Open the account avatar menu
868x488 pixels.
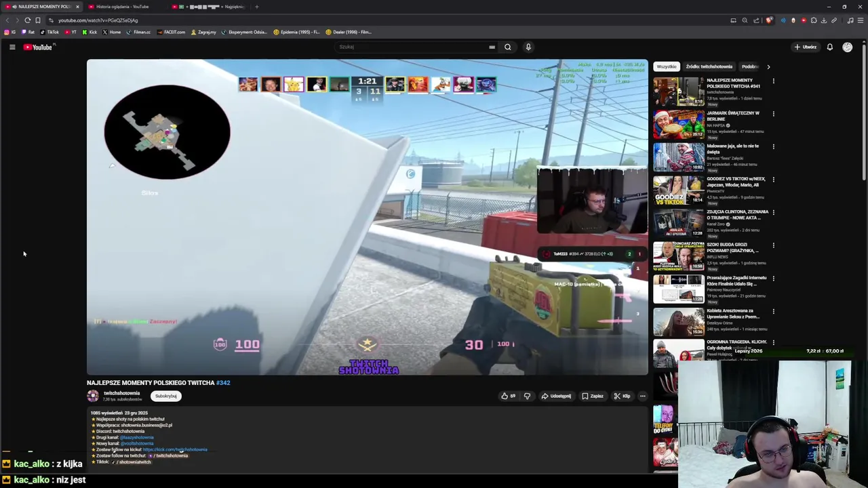[x=847, y=47]
